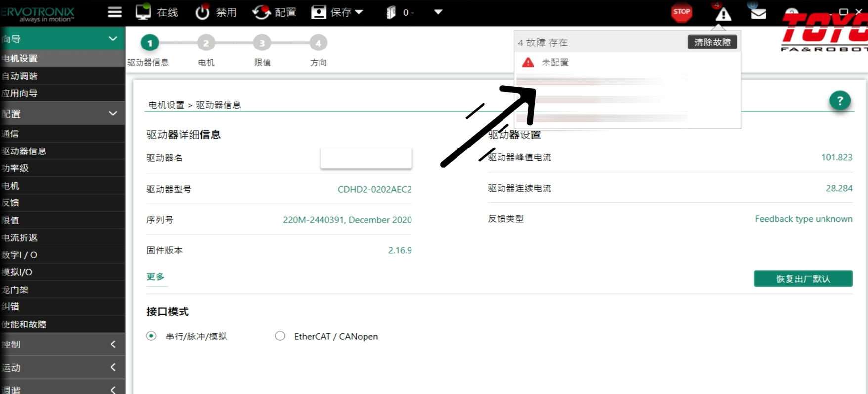Click the configuration refresh icon
This screenshot has height=394, width=868.
[261, 12]
